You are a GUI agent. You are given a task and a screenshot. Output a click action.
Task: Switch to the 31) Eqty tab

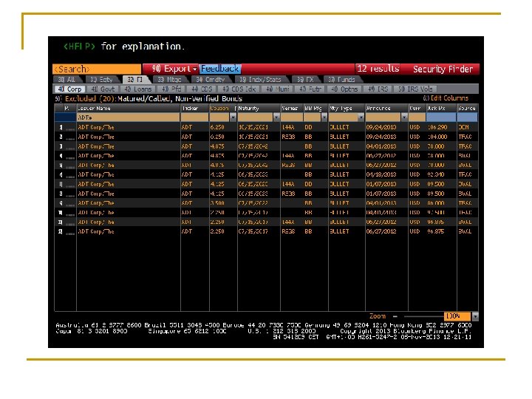click(x=101, y=79)
